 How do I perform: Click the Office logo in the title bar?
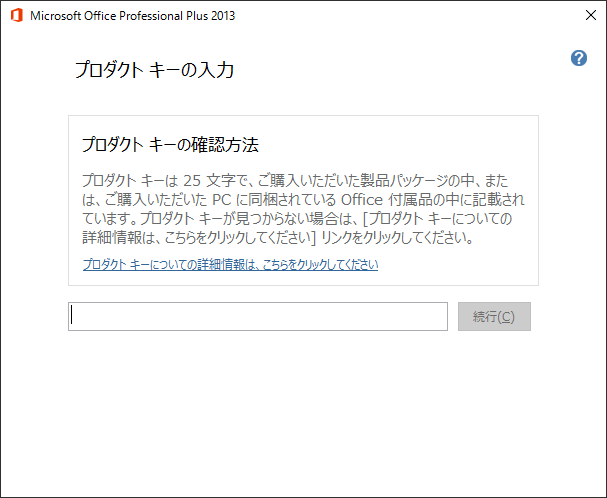tap(17, 15)
